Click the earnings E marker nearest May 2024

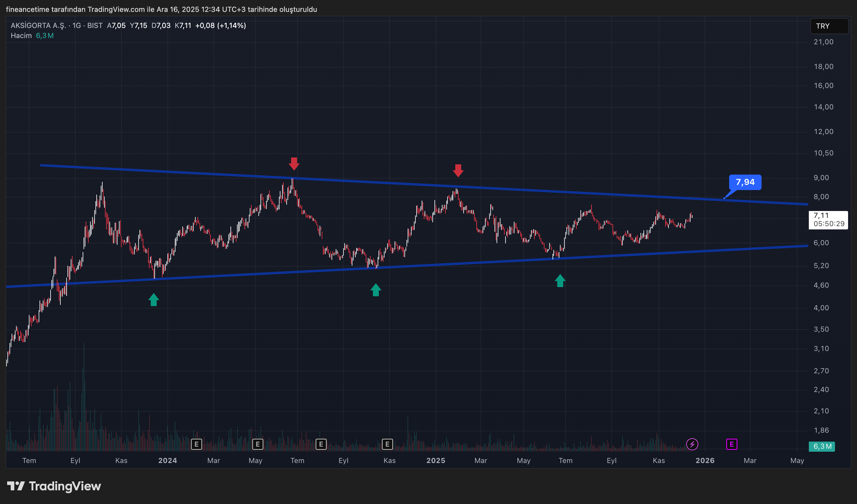258,444
